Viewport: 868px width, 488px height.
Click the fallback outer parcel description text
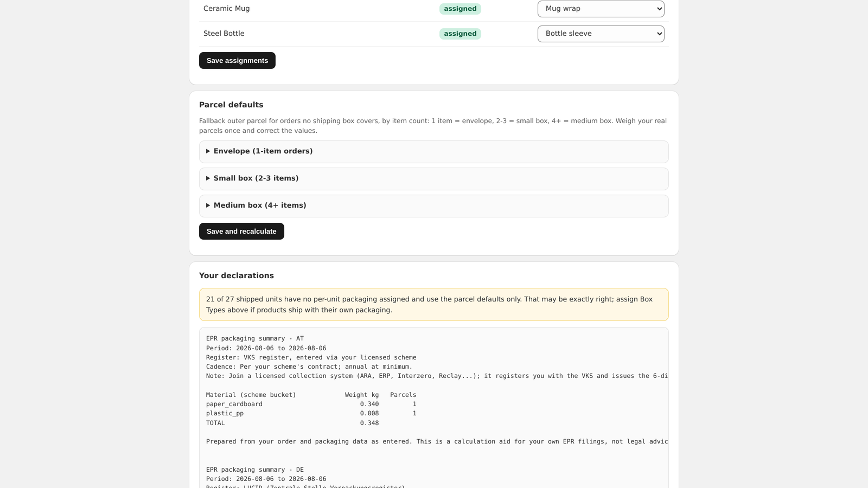tap(433, 126)
